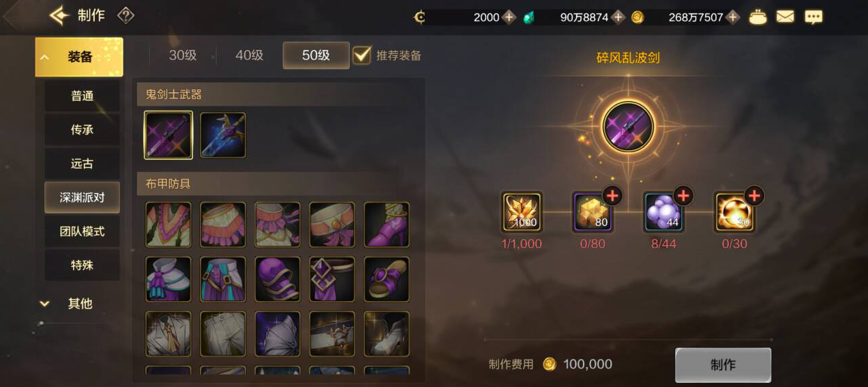This screenshot has width=868, height=387.
Task: Click the back arrow beside 制作
Action: click(59, 15)
